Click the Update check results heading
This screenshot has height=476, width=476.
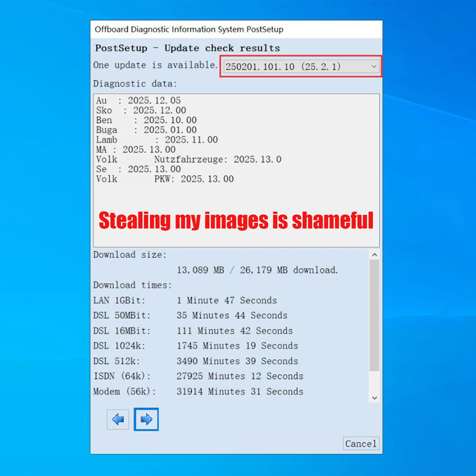[x=222, y=48]
